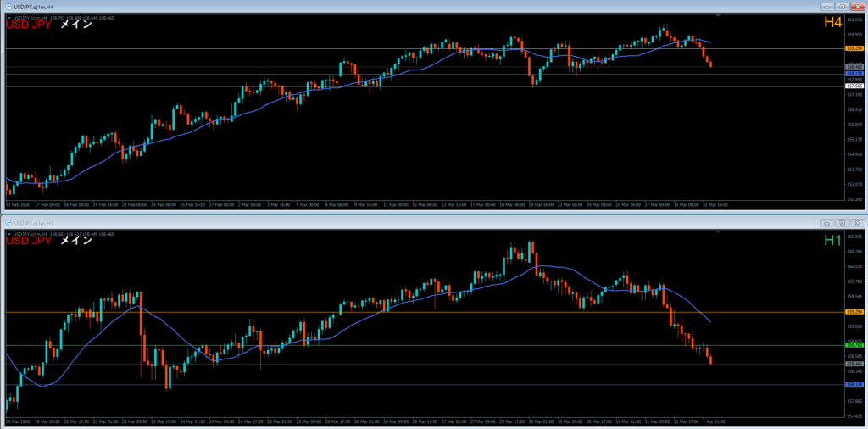
Task: Click the blue 158.133 level label on H1
Action: coord(854,384)
